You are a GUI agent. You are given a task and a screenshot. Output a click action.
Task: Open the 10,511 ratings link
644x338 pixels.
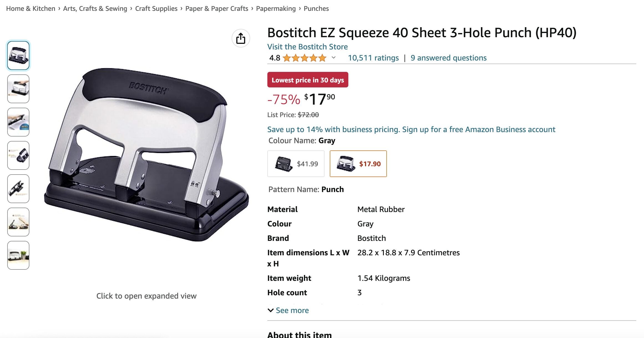click(x=373, y=58)
